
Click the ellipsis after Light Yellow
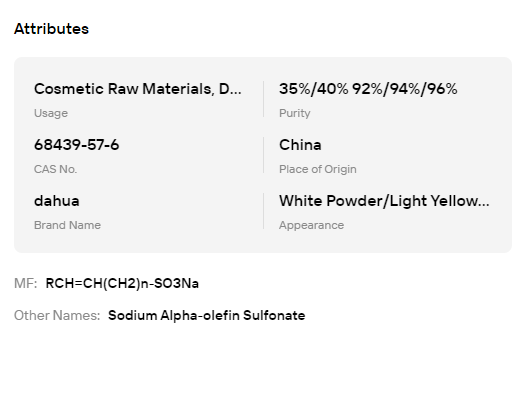click(x=484, y=204)
